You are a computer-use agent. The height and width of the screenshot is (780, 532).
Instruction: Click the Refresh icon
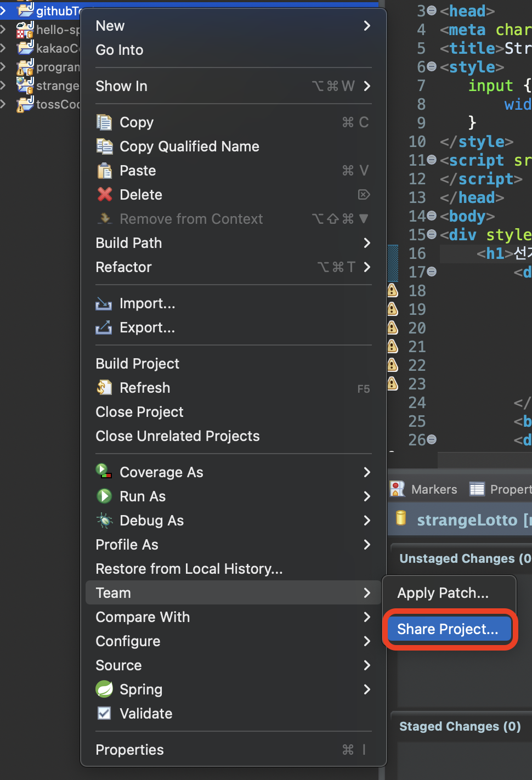104,388
